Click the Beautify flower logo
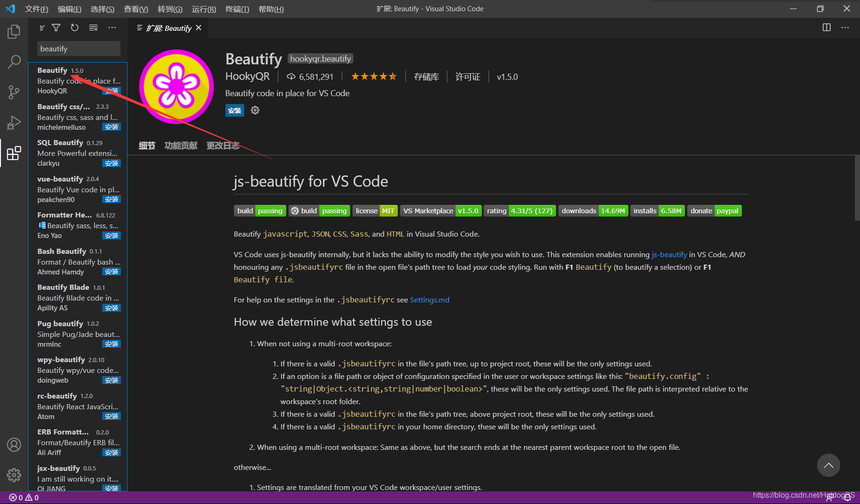 coord(176,87)
